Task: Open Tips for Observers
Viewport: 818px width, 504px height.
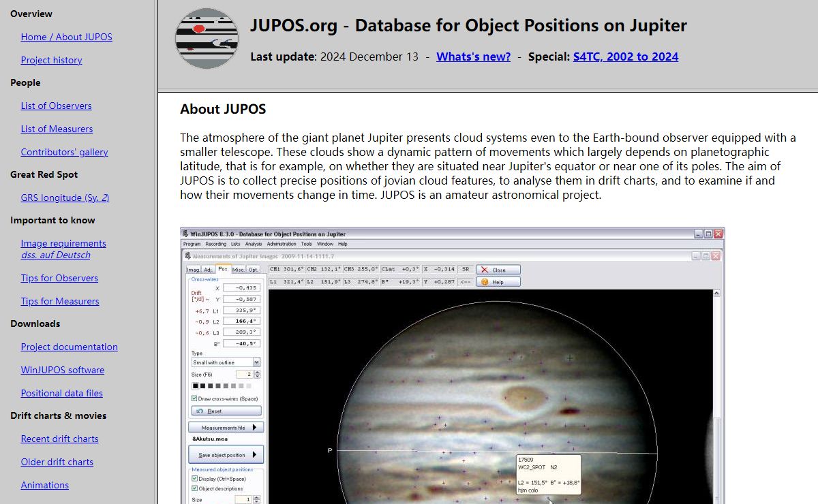Action: coord(59,278)
